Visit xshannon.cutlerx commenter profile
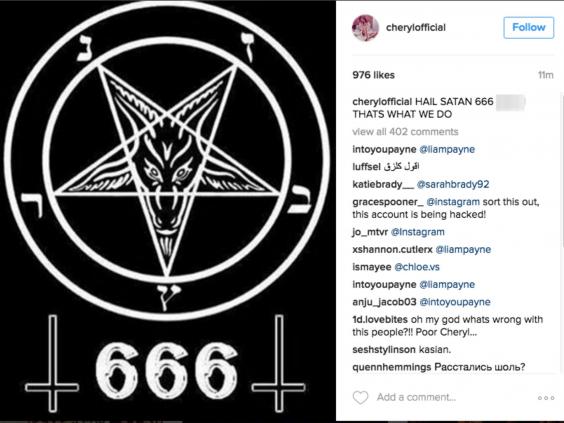Viewport: 564px width, 423px height. coord(392,249)
